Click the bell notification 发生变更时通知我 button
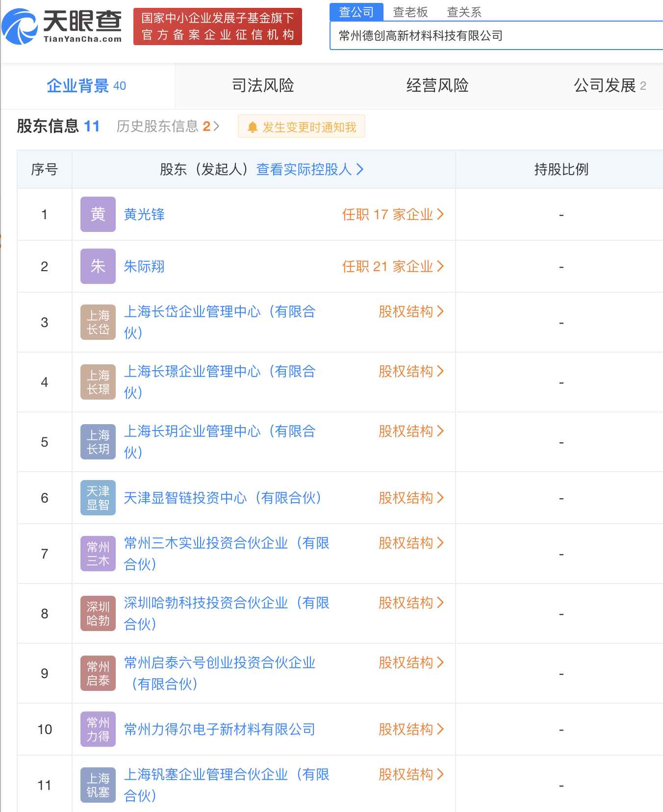The height and width of the screenshot is (812, 663). (x=302, y=127)
